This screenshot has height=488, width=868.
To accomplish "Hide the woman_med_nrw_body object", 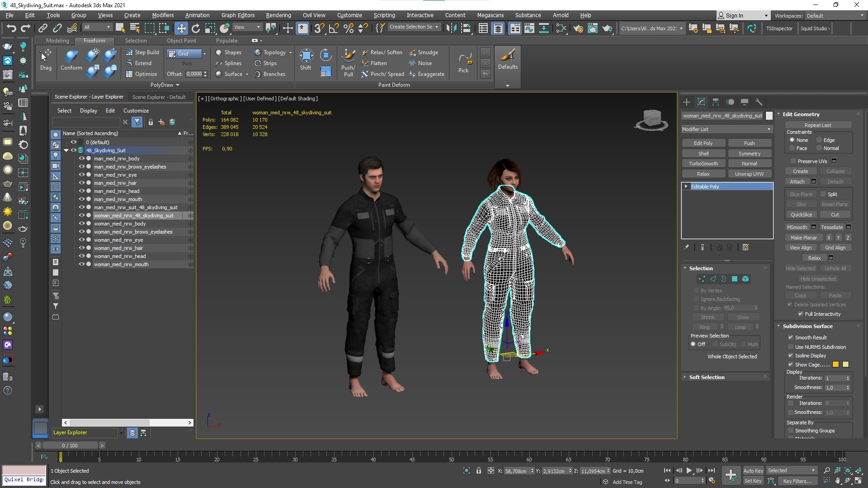I will (82, 224).
